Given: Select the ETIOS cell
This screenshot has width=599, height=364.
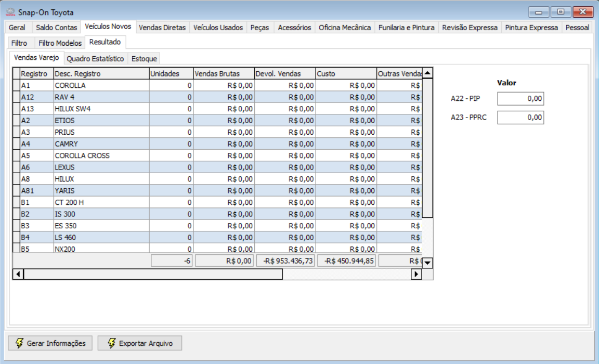Looking at the screenshot, I should [x=101, y=120].
